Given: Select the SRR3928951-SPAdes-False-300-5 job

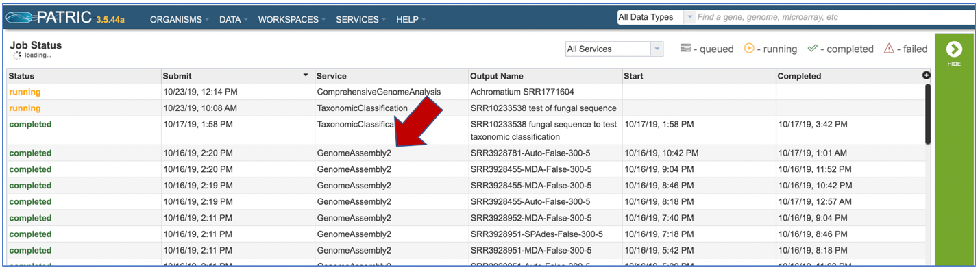Looking at the screenshot, I should pyautogui.click(x=537, y=234).
